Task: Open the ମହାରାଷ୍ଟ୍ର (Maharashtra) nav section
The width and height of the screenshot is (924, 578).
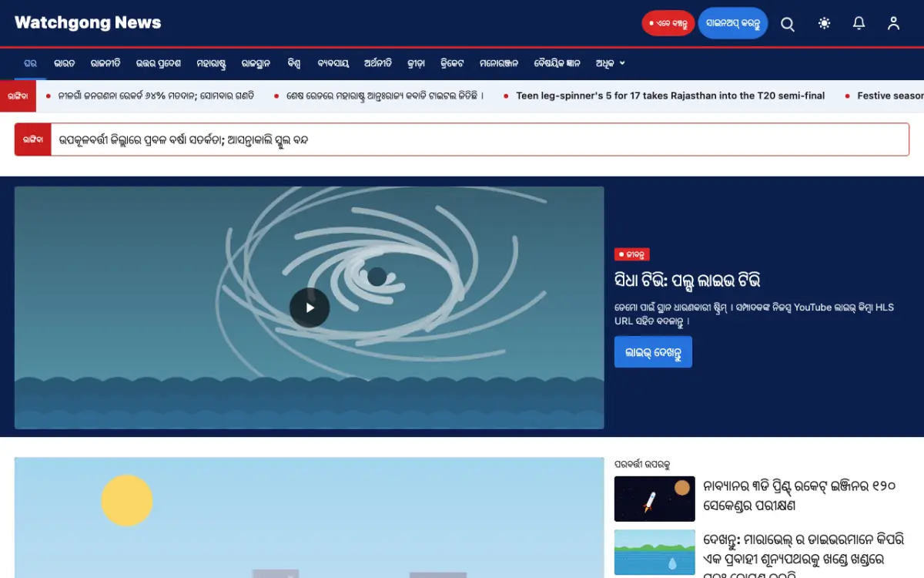Action: pos(212,63)
